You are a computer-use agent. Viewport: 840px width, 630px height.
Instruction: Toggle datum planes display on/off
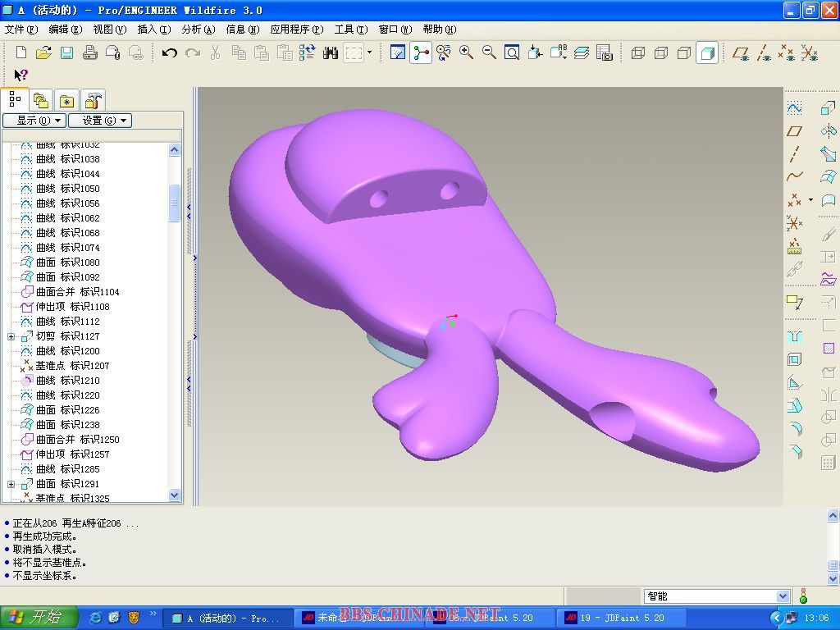(741, 53)
